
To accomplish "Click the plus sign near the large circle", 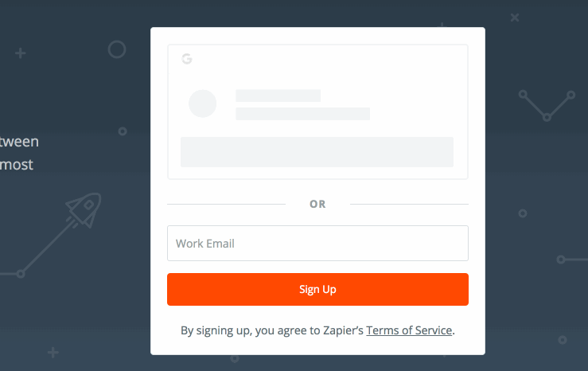I will (x=21, y=53).
